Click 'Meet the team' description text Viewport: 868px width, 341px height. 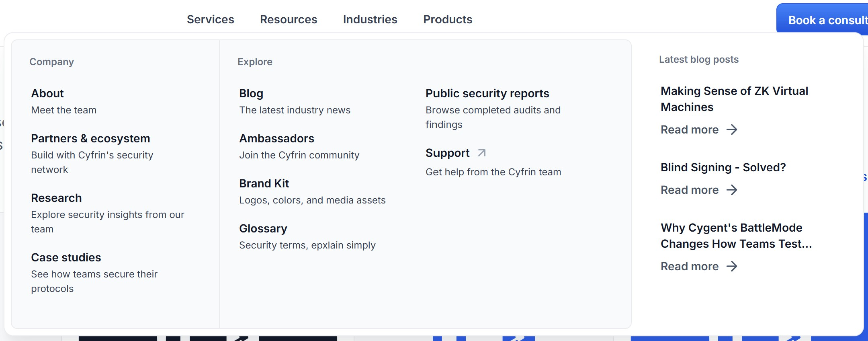63,110
